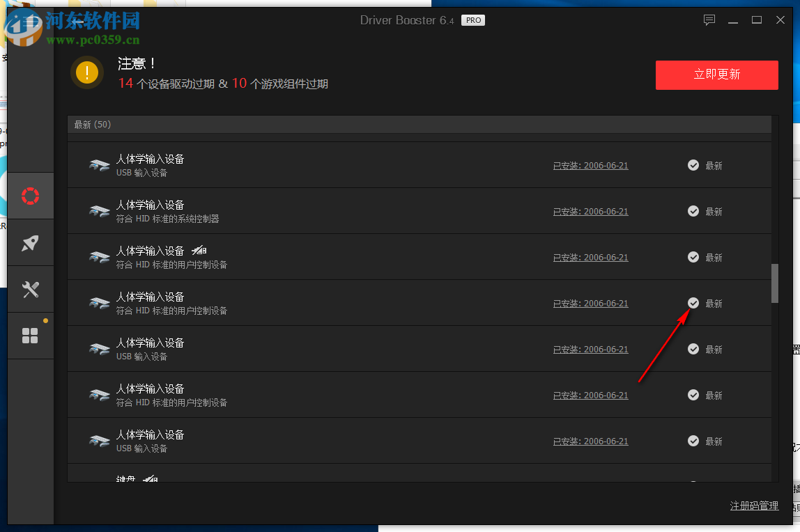Open the Action Center grid icon
The image size is (800, 532).
(x=30, y=336)
